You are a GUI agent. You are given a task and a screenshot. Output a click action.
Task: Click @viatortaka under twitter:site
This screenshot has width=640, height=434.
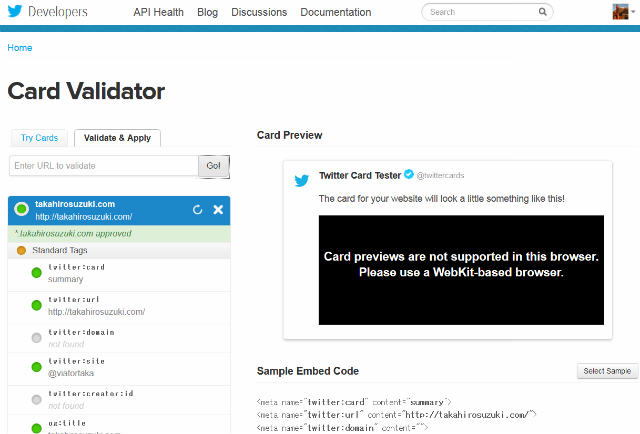[71, 373]
